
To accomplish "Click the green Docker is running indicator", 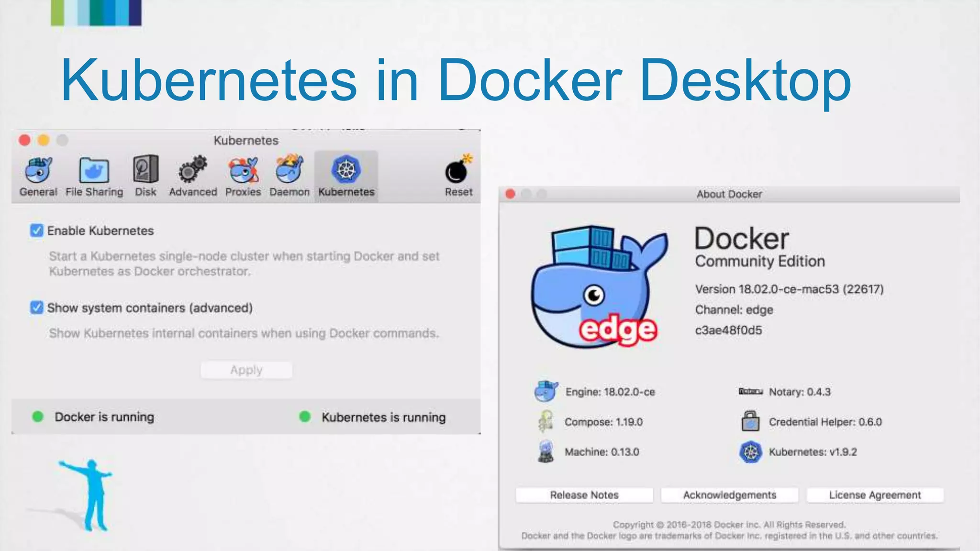I will tap(38, 417).
